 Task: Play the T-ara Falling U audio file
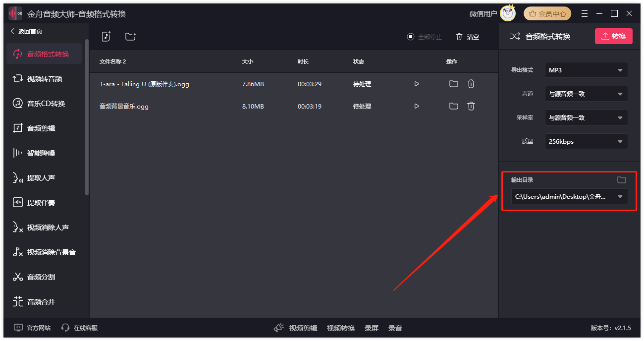(416, 84)
